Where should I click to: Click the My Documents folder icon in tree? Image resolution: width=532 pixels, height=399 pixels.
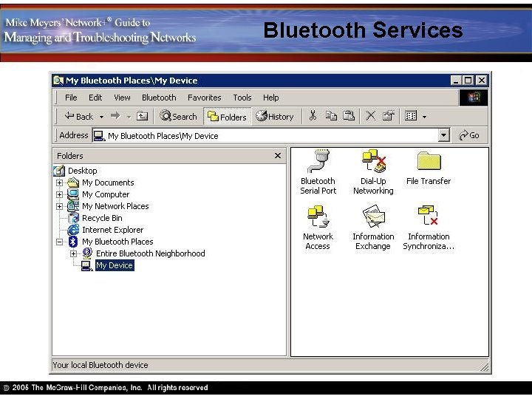point(73,183)
